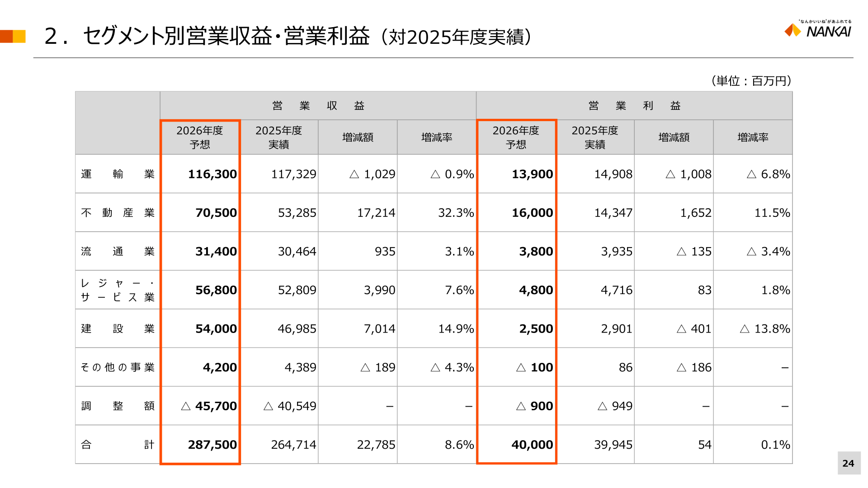This screenshot has width=868, height=488.
Task: Click the value 17,214
Action: point(376,213)
